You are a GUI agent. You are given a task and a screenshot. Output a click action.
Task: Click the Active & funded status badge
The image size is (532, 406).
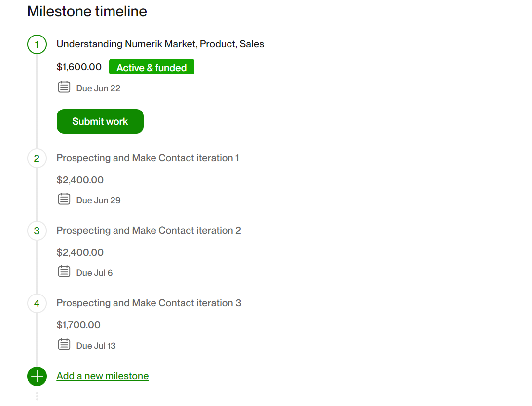[152, 67]
